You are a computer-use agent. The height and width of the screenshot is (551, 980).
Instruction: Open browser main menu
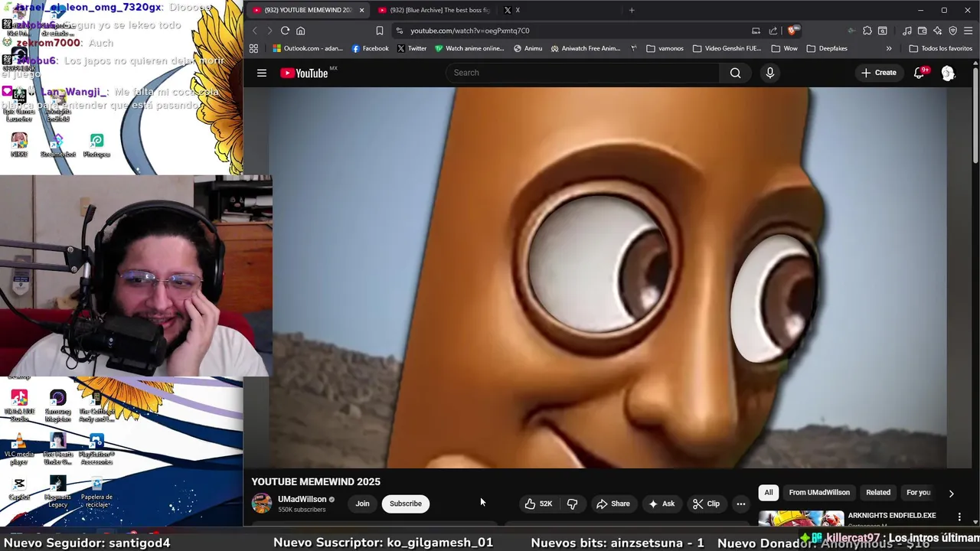[969, 31]
